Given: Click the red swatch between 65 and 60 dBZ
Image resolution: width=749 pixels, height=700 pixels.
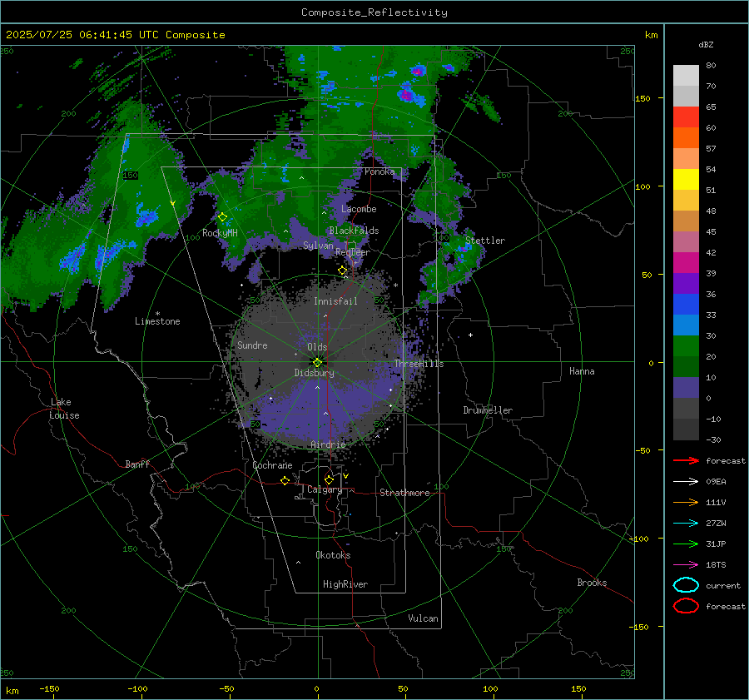Looking at the screenshot, I should [686, 117].
